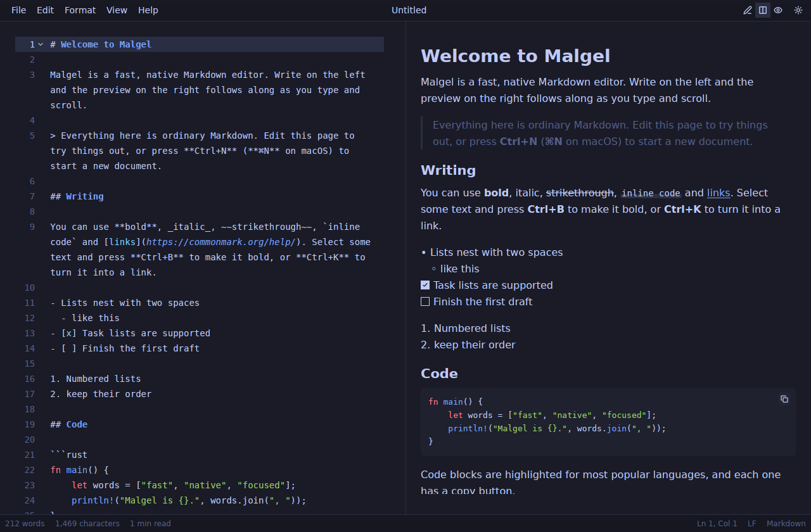Image resolution: width=811 pixels, height=532 pixels.
Task: Open the View menu
Action: pyautogui.click(x=117, y=10)
